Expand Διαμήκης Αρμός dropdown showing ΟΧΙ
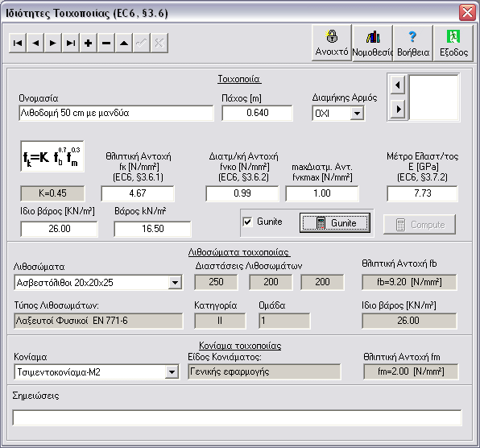Viewport: 480px width, 448px height. 357,114
